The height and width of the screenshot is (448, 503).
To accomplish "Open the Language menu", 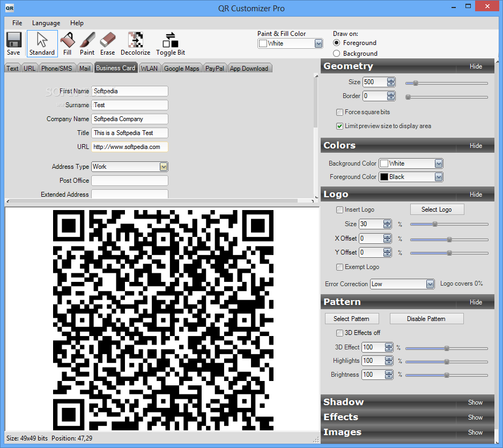I will click(46, 23).
